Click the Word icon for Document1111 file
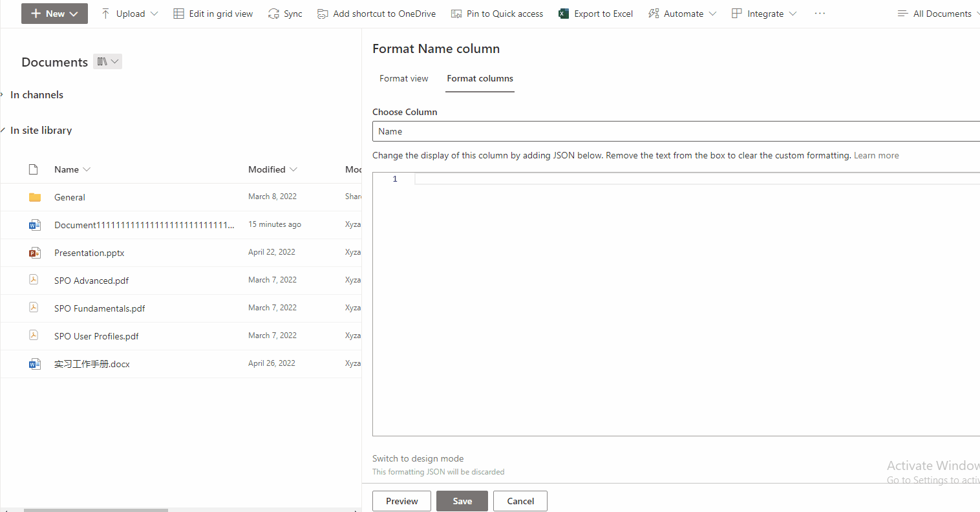The image size is (980, 512). [x=35, y=225]
